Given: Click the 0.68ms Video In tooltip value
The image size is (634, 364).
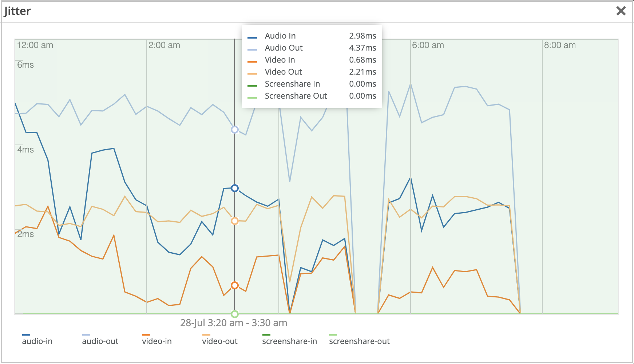Looking at the screenshot, I should [362, 60].
